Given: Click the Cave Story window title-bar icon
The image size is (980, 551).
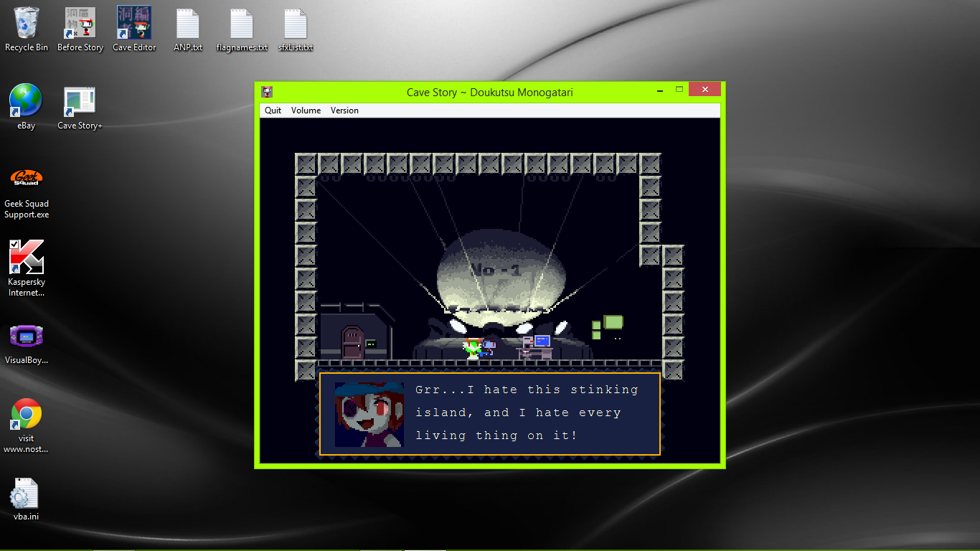Looking at the screenshot, I should (x=267, y=91).
